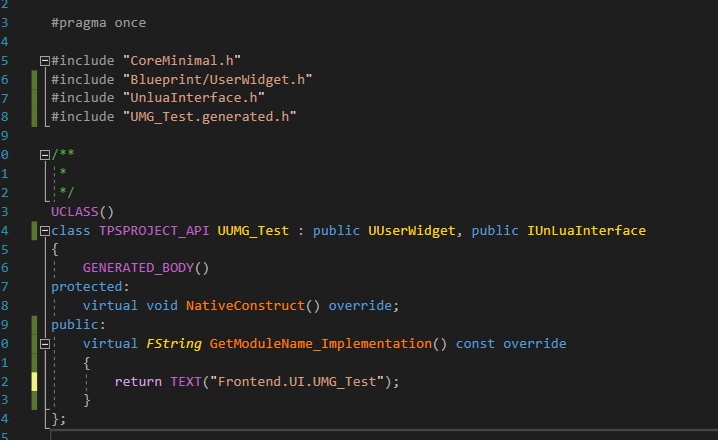Click the TEXT macro in return statement
This screenshot has width=718, height=440.
(x=186, y=382)
